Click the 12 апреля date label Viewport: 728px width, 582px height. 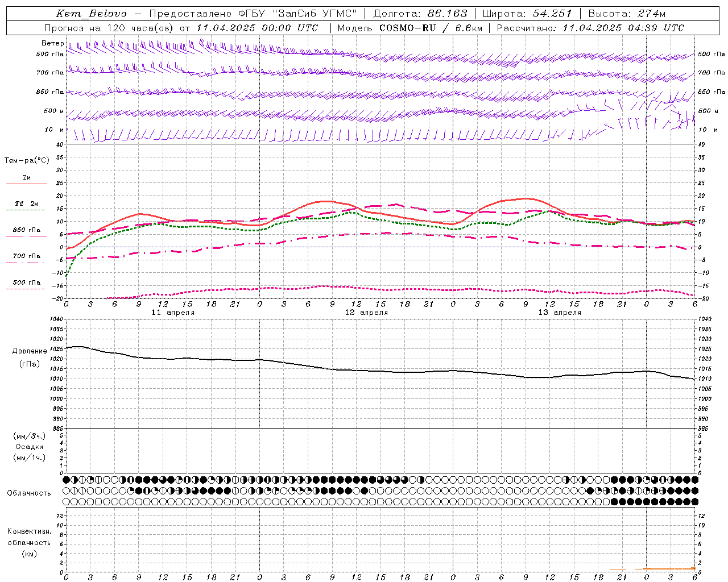366,313
